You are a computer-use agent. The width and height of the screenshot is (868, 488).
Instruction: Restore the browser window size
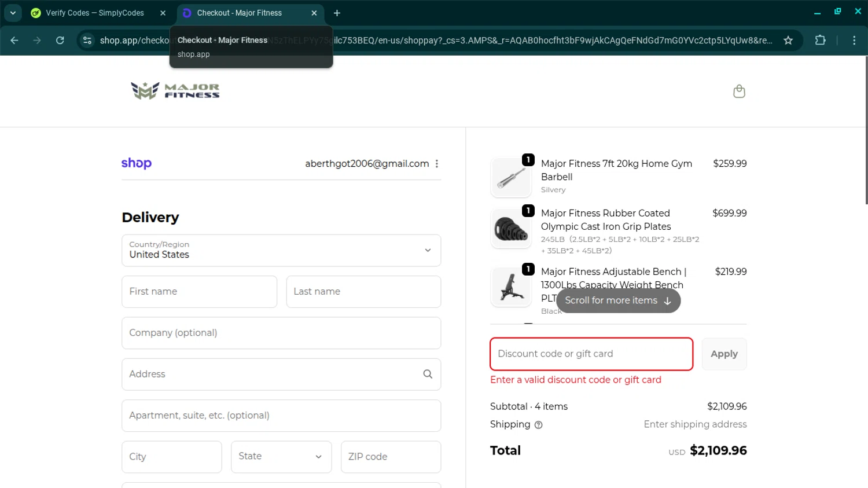click(x=837, y=12)
